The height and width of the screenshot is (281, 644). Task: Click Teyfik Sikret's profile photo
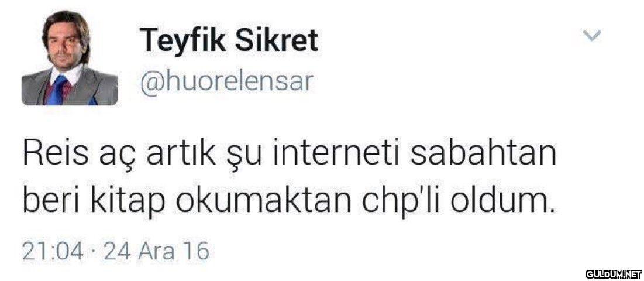tap(70, 57)
